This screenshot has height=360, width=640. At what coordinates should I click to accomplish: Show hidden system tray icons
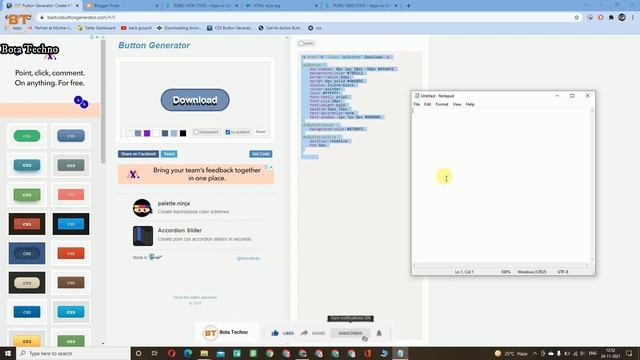click(535, 353)
